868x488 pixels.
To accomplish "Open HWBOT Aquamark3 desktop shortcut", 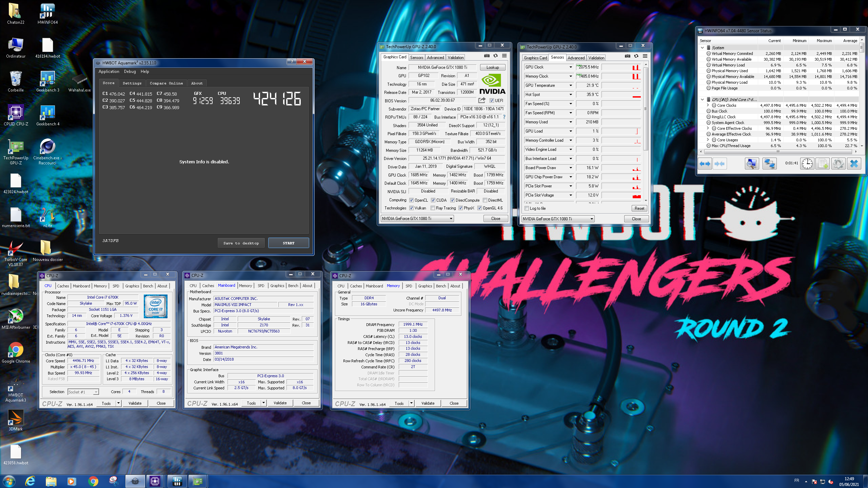I will point(16,389).
